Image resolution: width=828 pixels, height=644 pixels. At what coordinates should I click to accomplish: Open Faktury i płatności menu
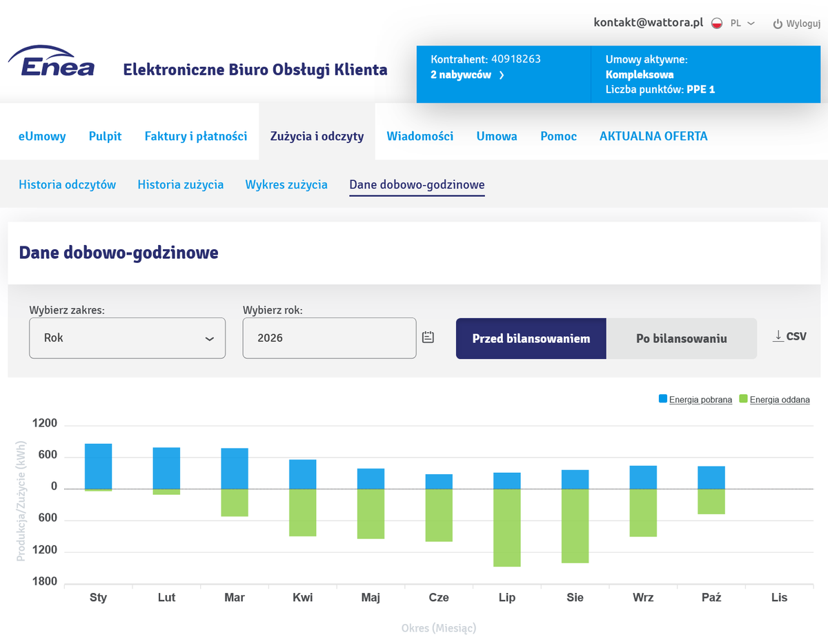pyautogui.click(x=196, y=136)
